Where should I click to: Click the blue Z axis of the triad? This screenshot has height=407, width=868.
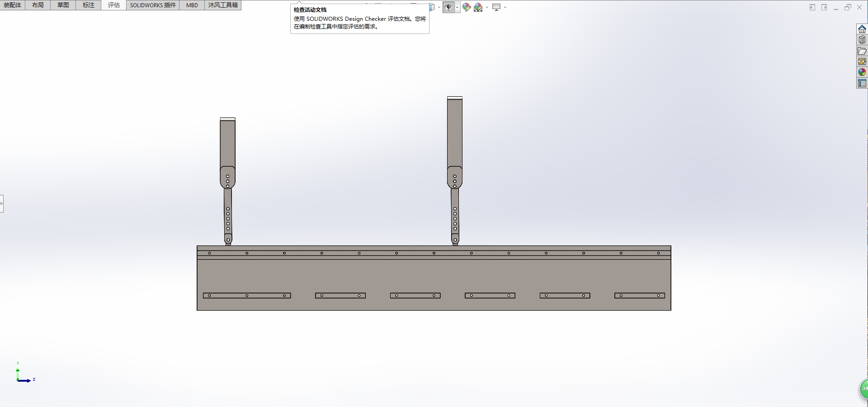[25, 381]
